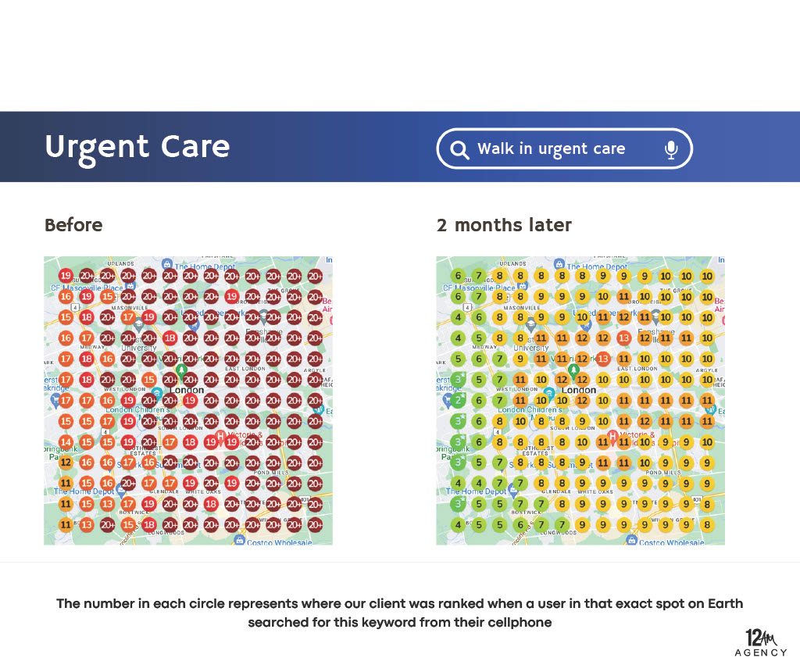Select the rank 12 circle on Before map

point(66,463)
